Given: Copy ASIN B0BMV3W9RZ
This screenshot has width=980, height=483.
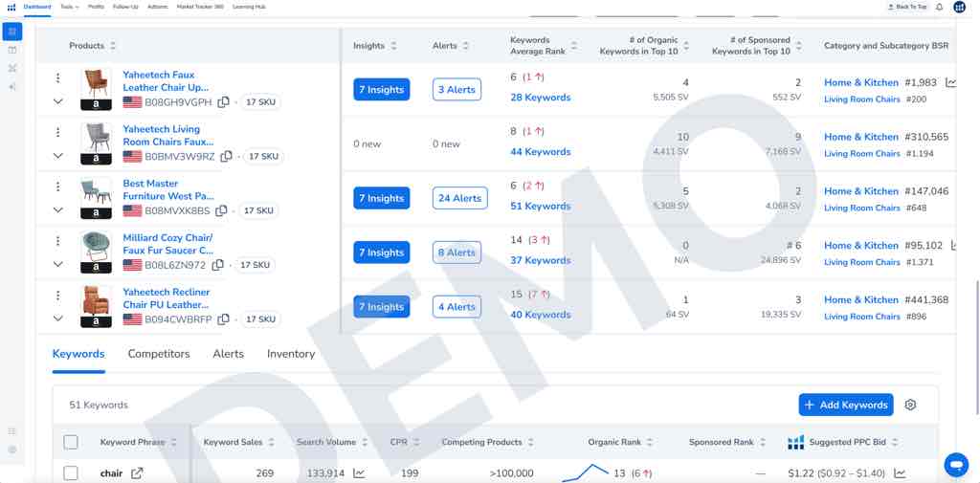Looking at the screenshot, I should [x=226, y=156].
